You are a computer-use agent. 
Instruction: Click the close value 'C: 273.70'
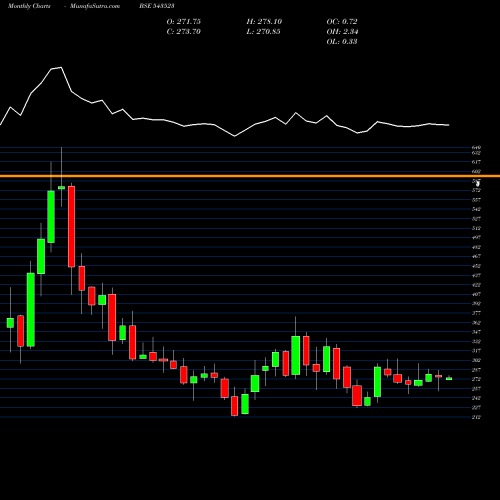click(x=184, y=32)
